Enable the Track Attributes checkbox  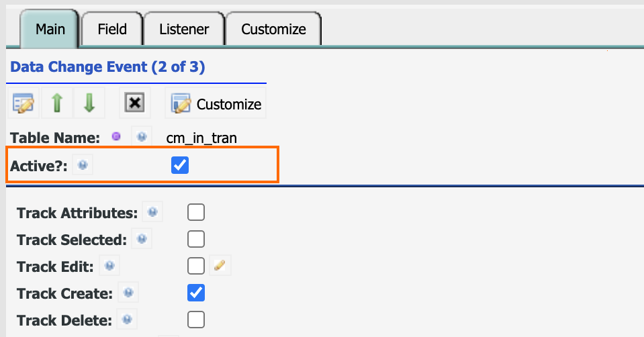click(x=196, y=212)
